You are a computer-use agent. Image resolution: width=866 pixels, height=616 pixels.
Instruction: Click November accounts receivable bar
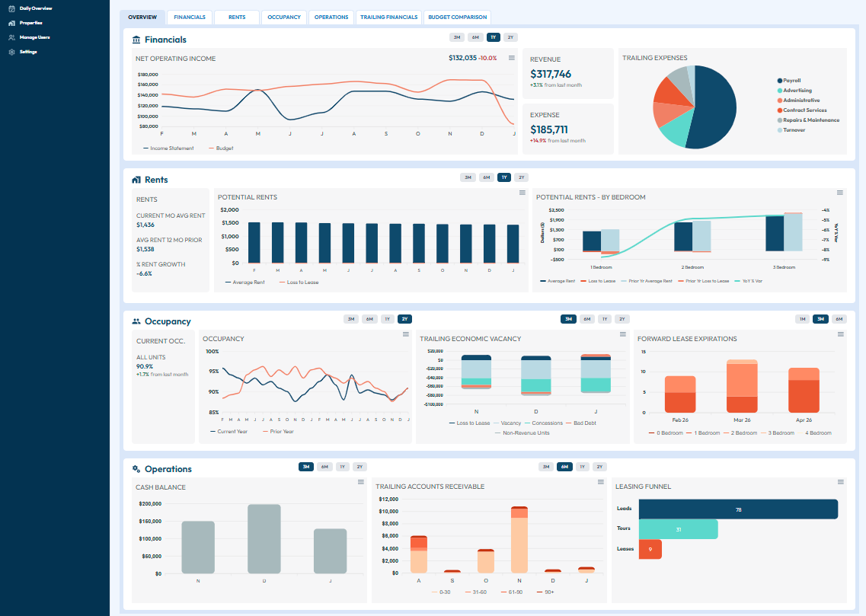coord(519,539)
